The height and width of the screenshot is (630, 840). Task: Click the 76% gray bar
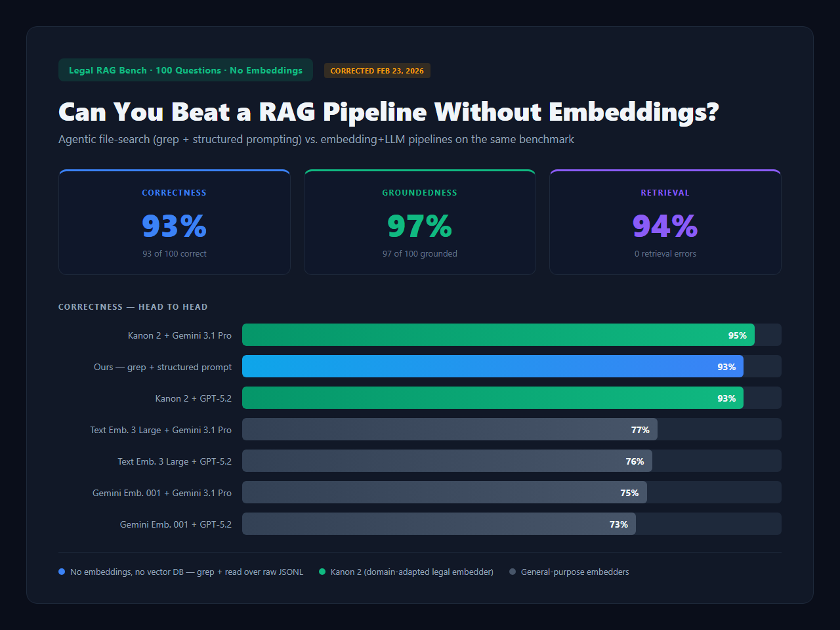(x=447, y=461)
